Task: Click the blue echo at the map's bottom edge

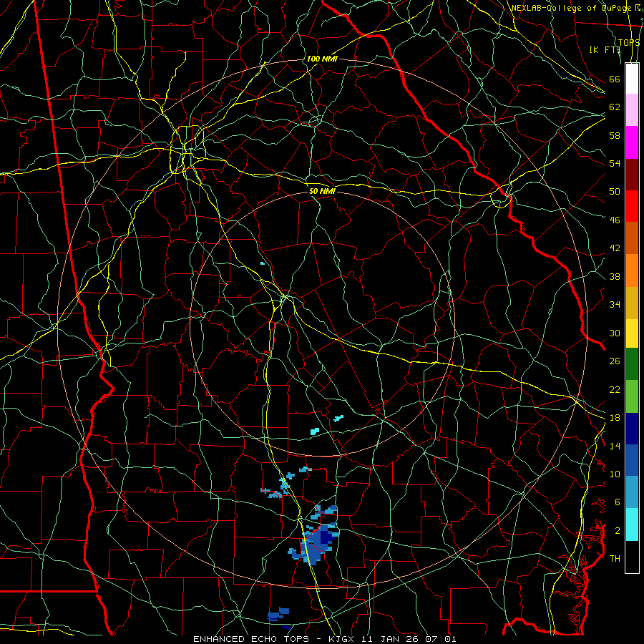Action: click(286, 627)
